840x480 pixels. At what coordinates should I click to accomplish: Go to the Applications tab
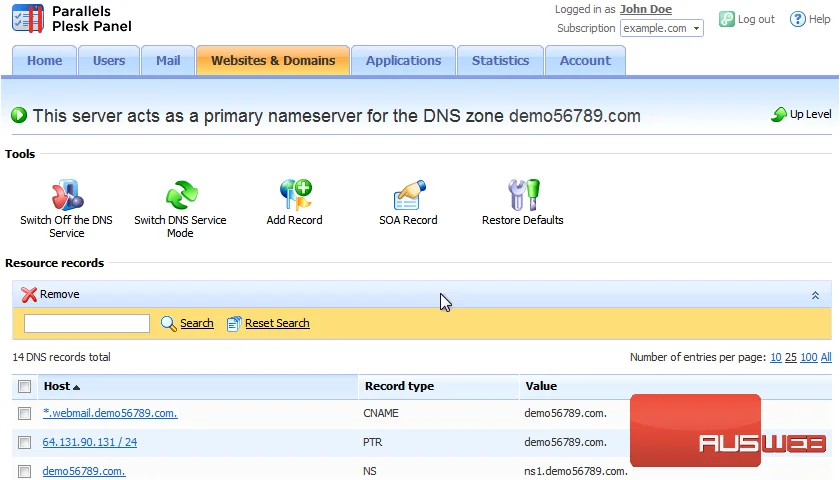(403, 61)
